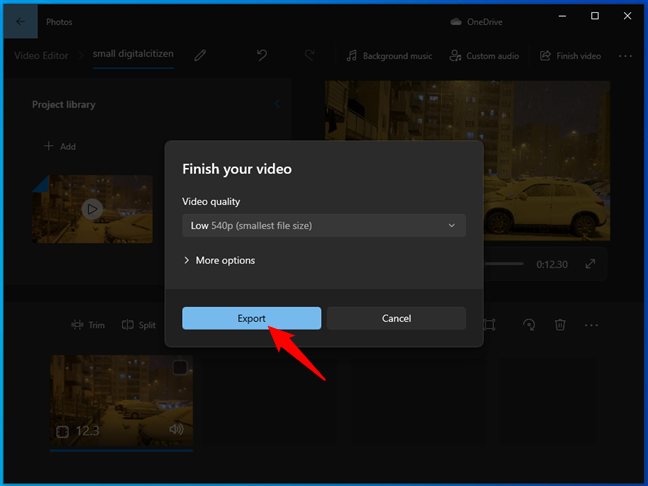The image size is (648, 486).
Task: Expand More options
Action: 219,260
